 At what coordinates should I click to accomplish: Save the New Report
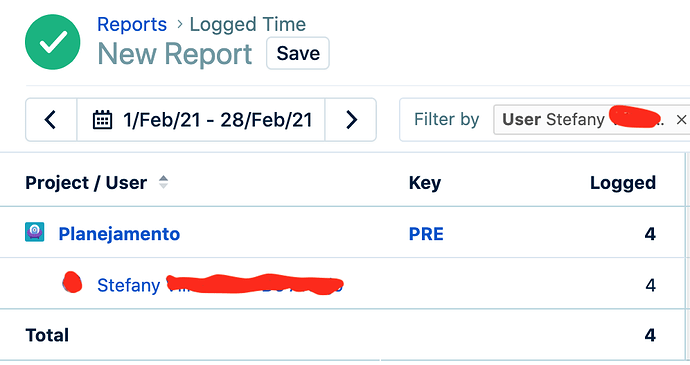298,53
